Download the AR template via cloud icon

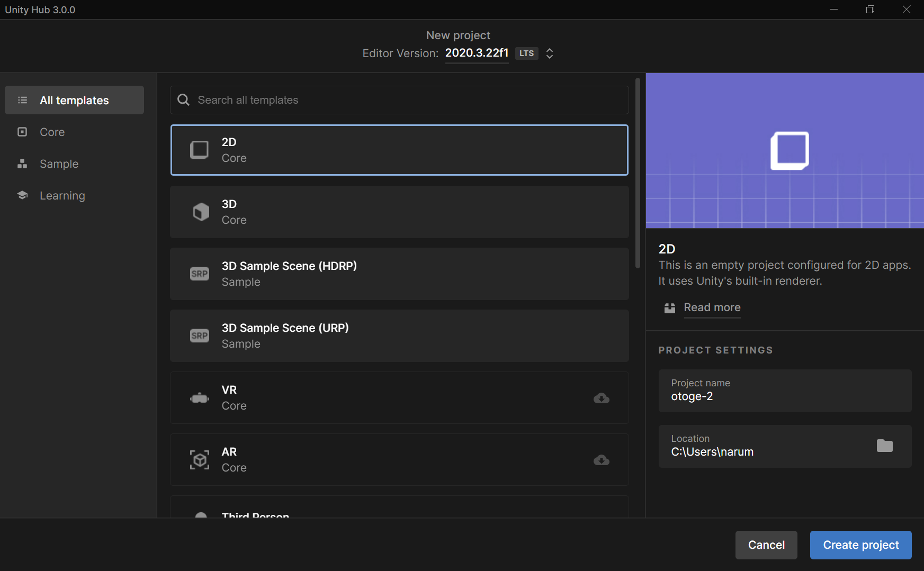[602, 460]
